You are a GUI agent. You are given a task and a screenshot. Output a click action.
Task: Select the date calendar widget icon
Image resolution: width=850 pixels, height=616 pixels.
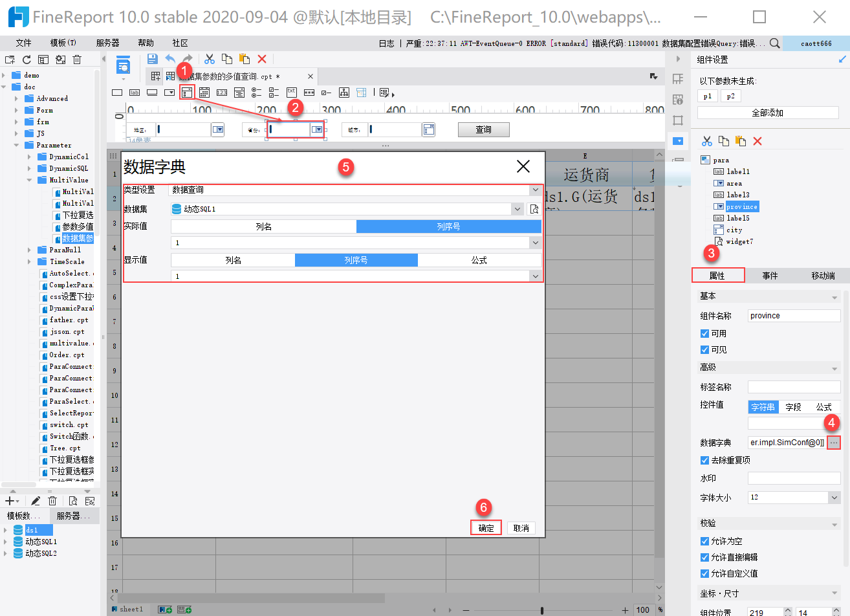click(204, 93)
